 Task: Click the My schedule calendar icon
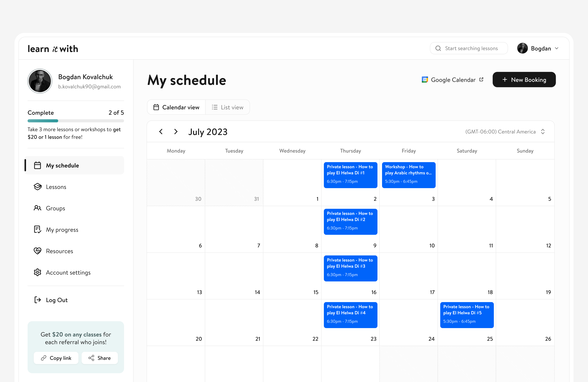(37, 165)
